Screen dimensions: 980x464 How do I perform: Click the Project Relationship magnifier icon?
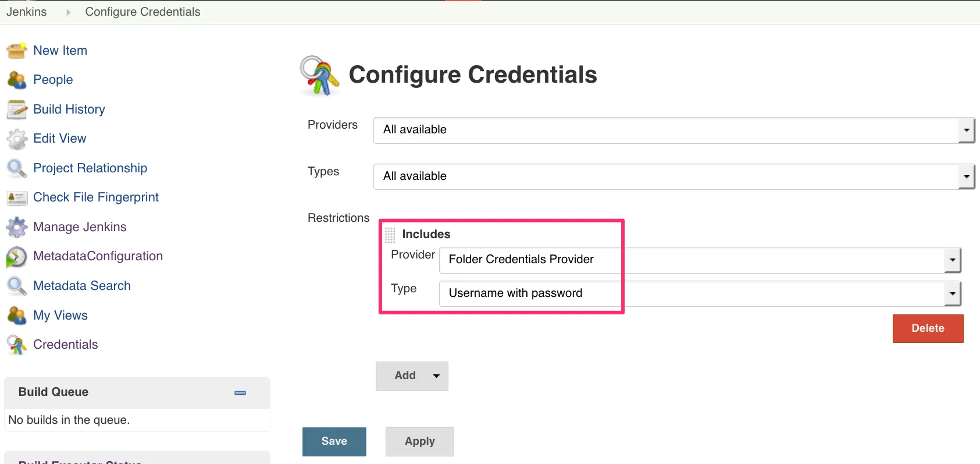tap(17, 168)
